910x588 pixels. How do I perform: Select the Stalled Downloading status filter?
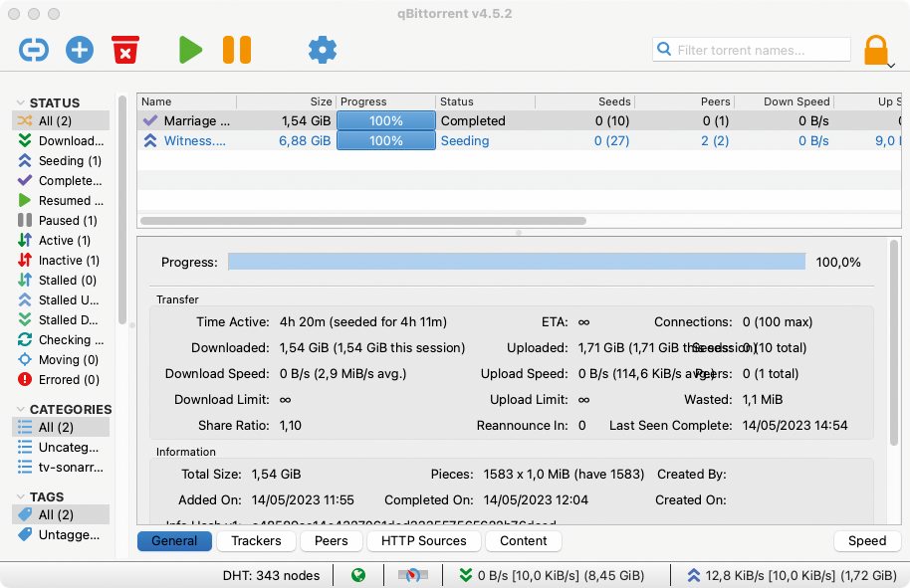click(x=61, y=320)
